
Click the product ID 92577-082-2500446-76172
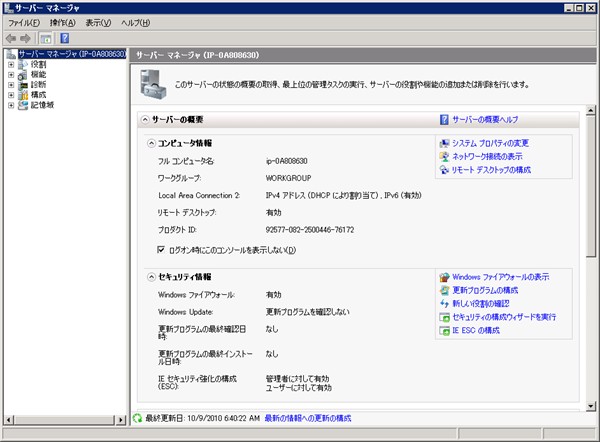(310, 230)
